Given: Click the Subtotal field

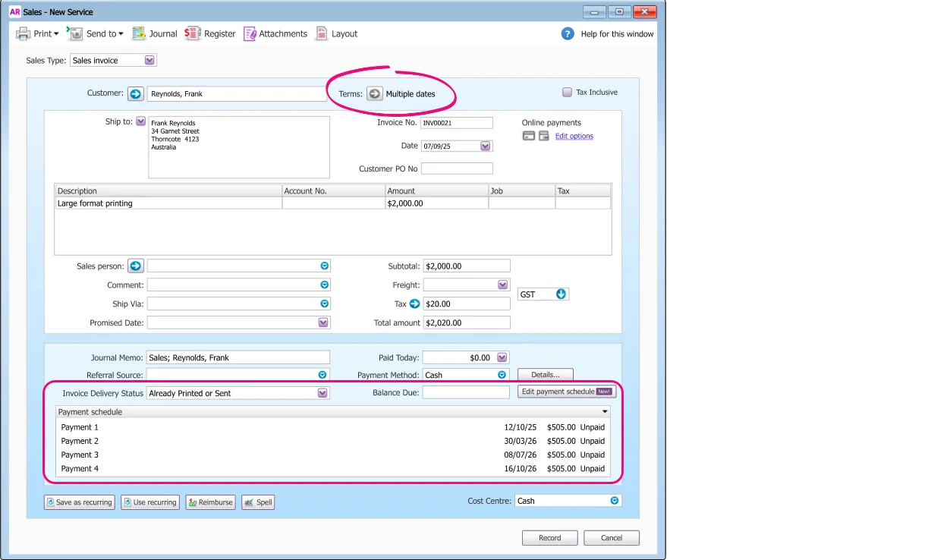Looking at the screenshot, I should (x=467, y=266).
